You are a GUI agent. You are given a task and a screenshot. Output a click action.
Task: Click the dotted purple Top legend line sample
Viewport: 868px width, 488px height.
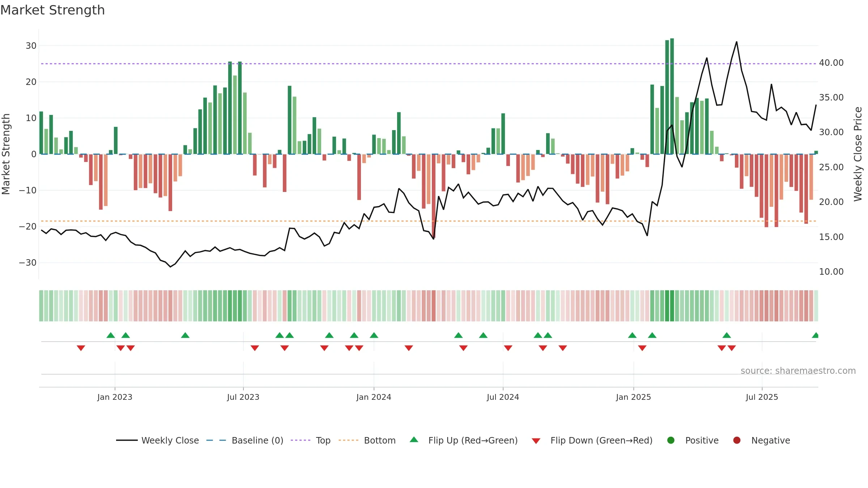click(301, 440)
